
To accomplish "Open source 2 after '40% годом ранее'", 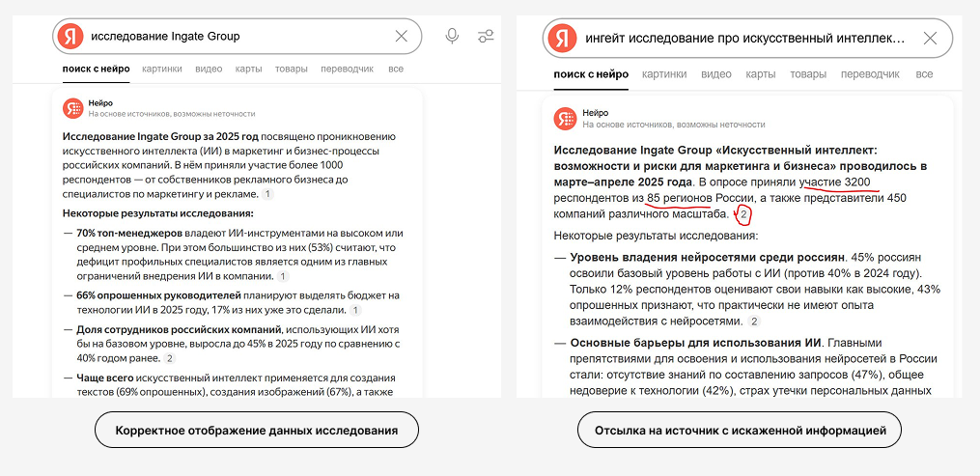I will click(169, 358).
